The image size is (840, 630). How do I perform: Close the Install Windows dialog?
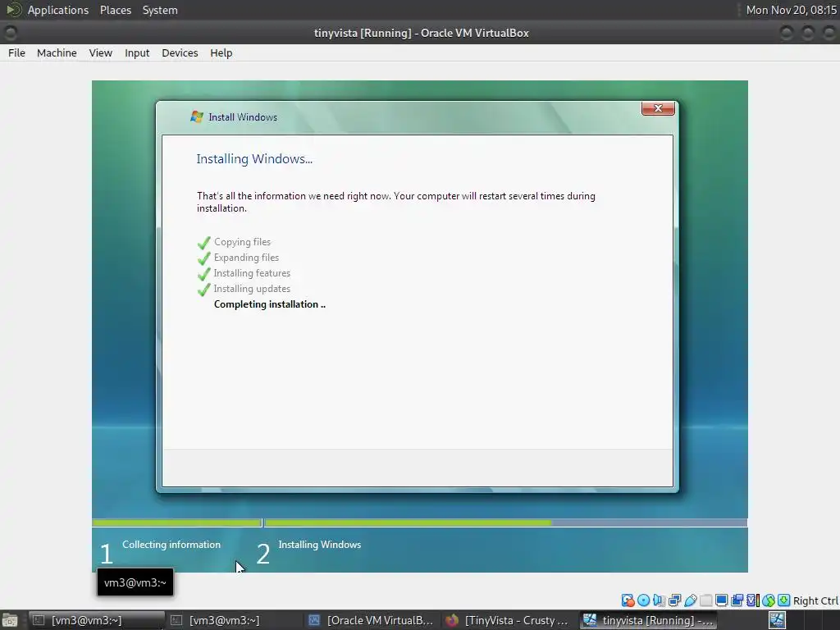point(658,108)
